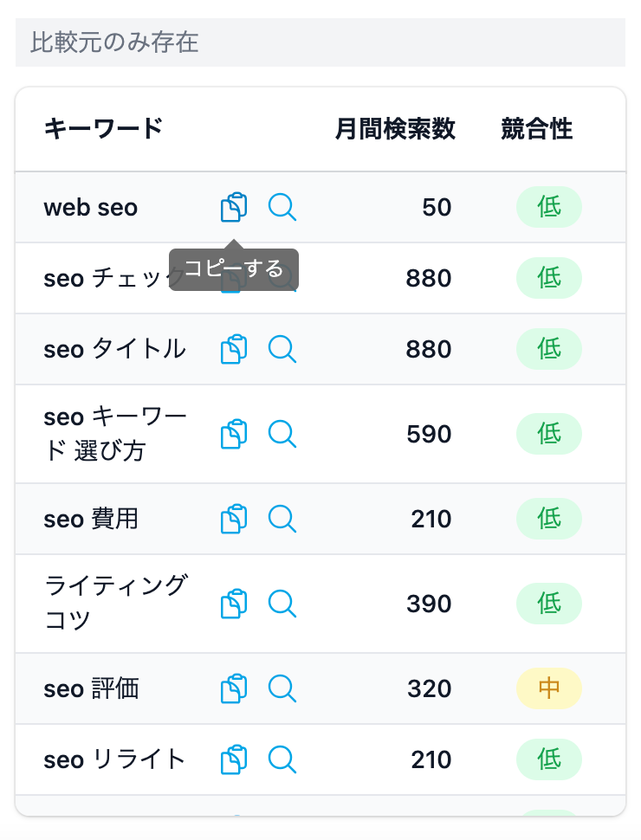Sort by the 競合性 column header

point(536,129)
